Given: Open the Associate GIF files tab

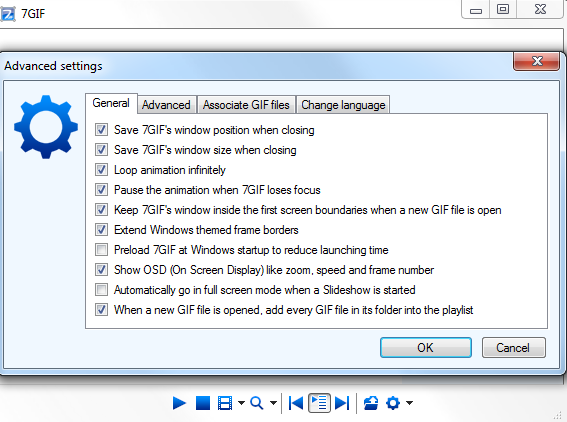Looking at the screenshot, I should (x=246, y=105).
